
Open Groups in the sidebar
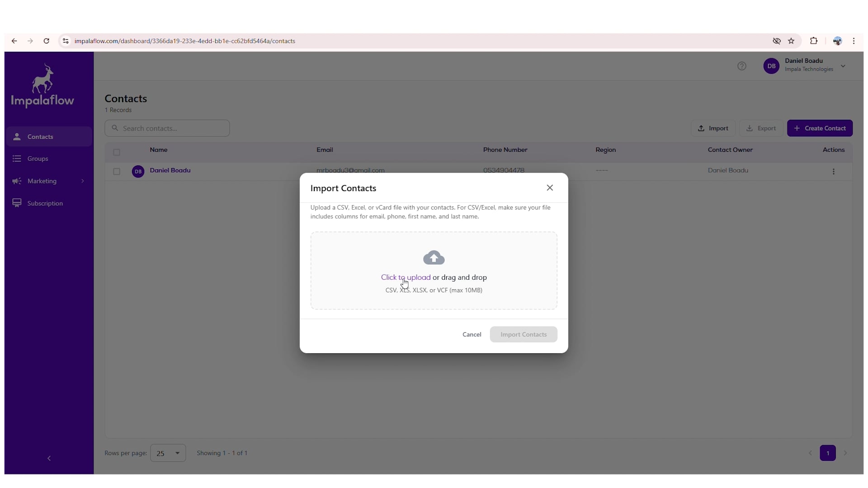click(x=38, y=159)
